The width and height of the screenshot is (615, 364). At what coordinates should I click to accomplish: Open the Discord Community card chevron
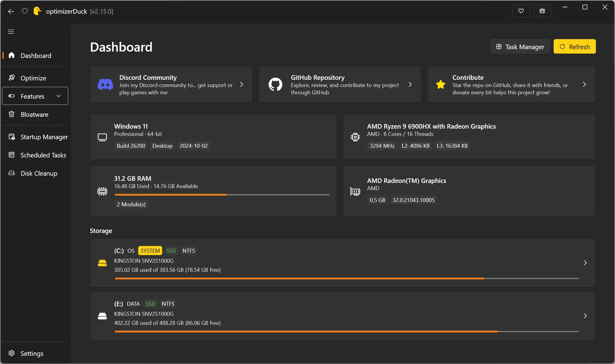[x=241, y=84]
